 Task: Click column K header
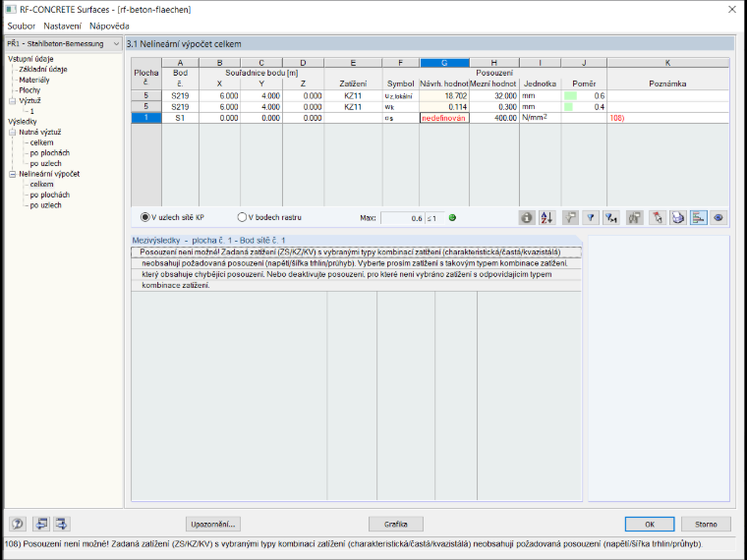tap(668, 63)
